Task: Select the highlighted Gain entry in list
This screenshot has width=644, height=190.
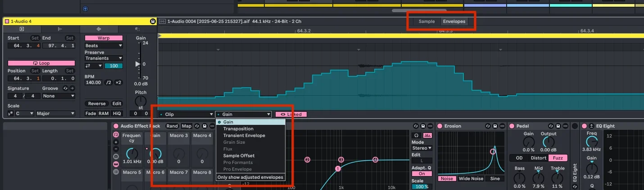Action: pos(250,122)
